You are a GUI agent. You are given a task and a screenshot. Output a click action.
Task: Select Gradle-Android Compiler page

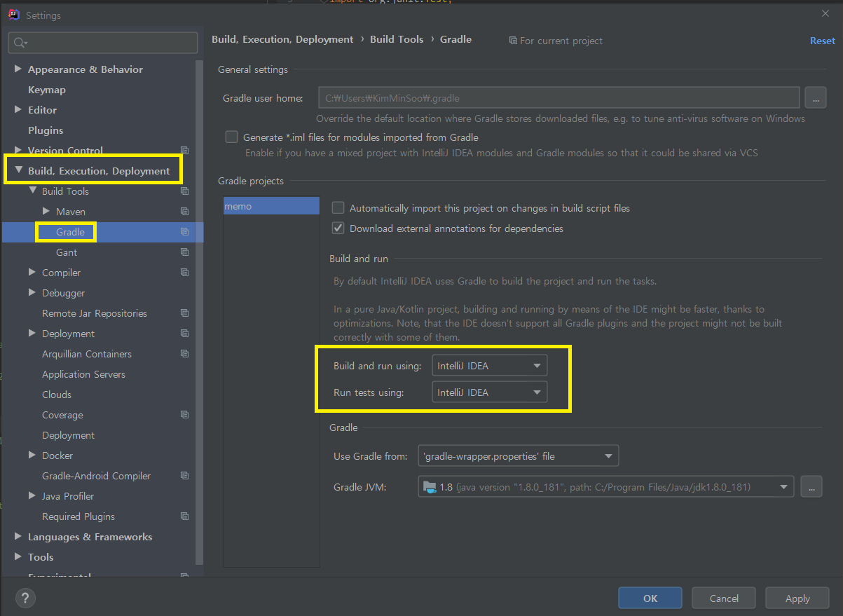96,476
